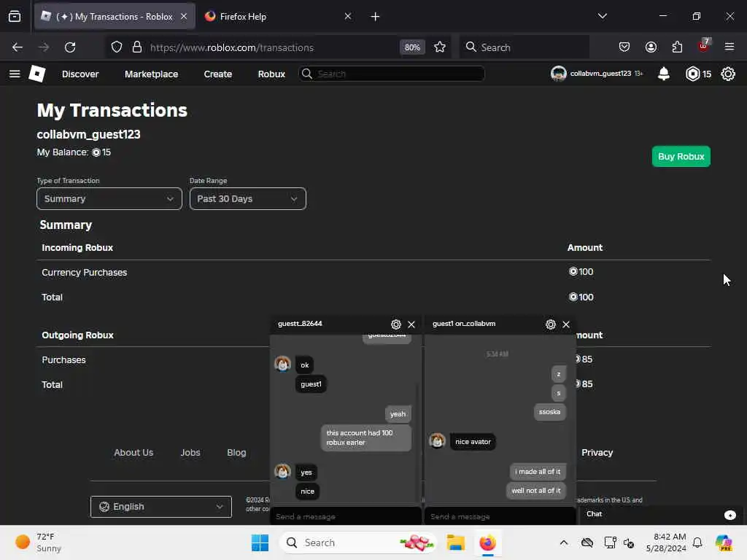This screenshot has height=560, width=747.
Task: Click the 'nice avator' chat message
Action: tap(473, 442)
